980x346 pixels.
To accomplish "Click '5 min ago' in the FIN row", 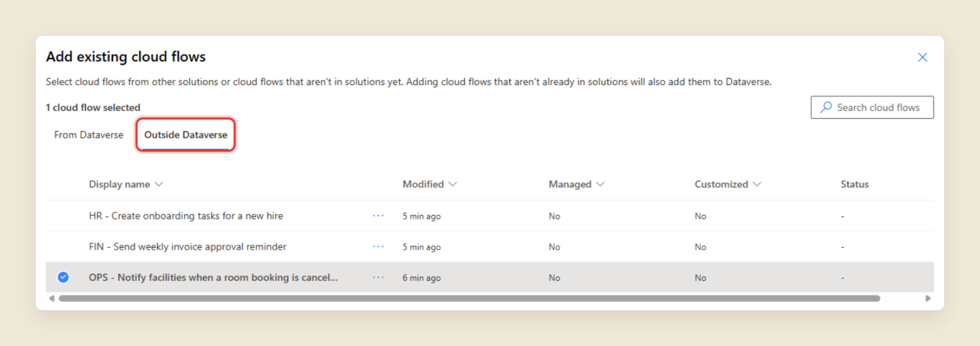I will click(422, 247).
